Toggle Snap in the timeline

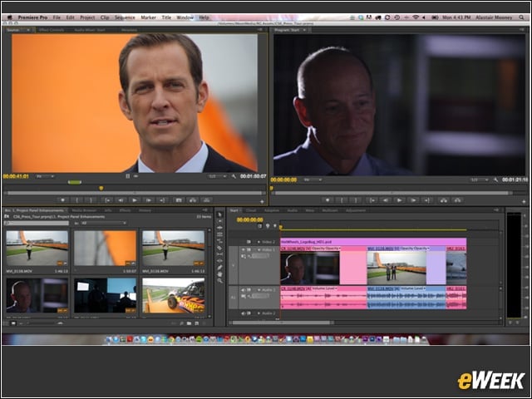tap(260, 226)
